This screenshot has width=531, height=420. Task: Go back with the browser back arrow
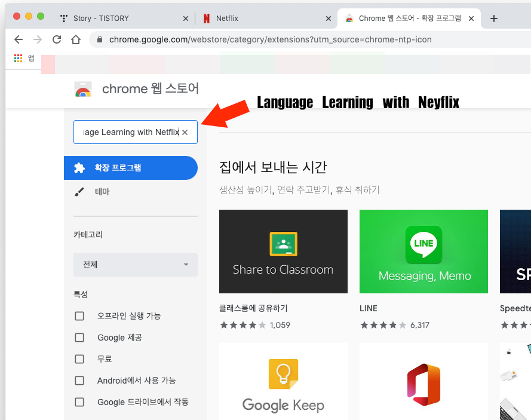click(19, 39)
